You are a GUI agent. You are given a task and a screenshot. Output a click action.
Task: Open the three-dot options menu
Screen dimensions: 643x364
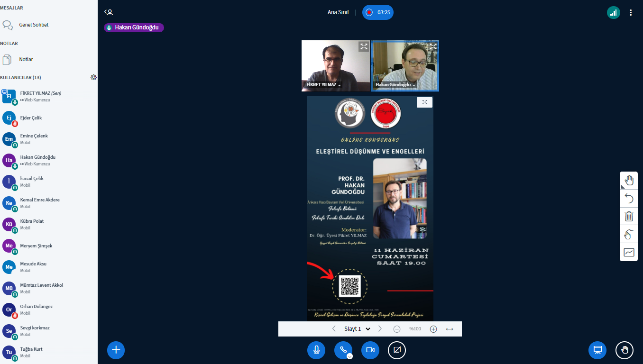[x=631, y=12]
